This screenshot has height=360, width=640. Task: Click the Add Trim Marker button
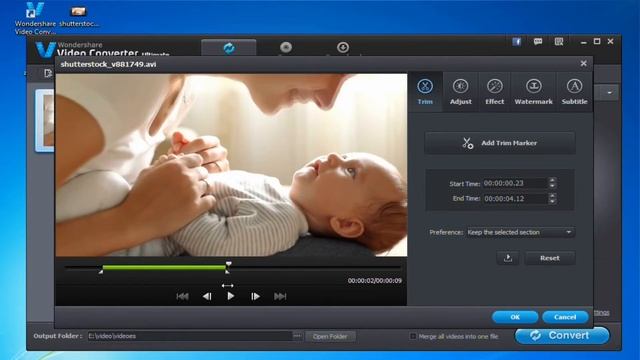coord(500,143)
